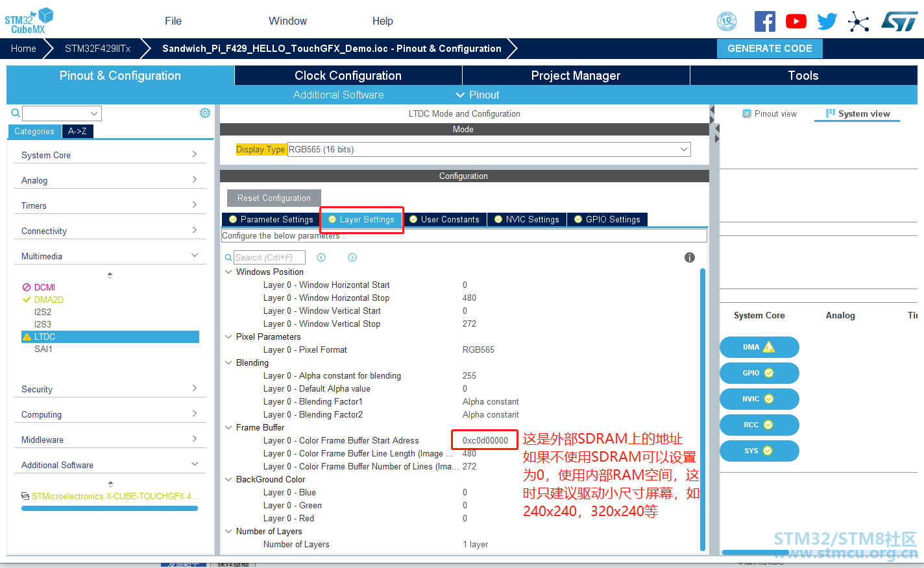Click the DMA warning triangle icon
This screenshot has width=924, height=568.
point(769,347)
